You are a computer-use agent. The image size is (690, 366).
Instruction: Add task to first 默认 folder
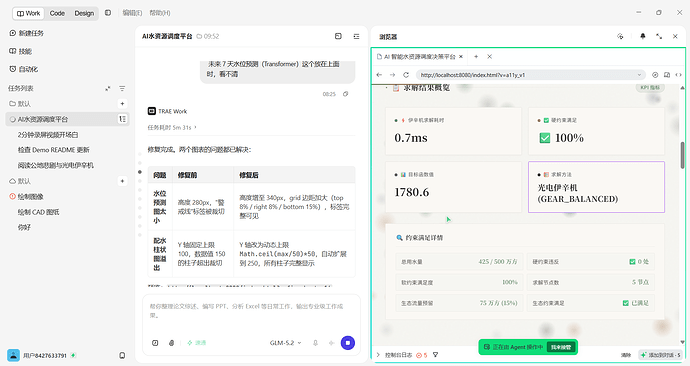point(122,103)
